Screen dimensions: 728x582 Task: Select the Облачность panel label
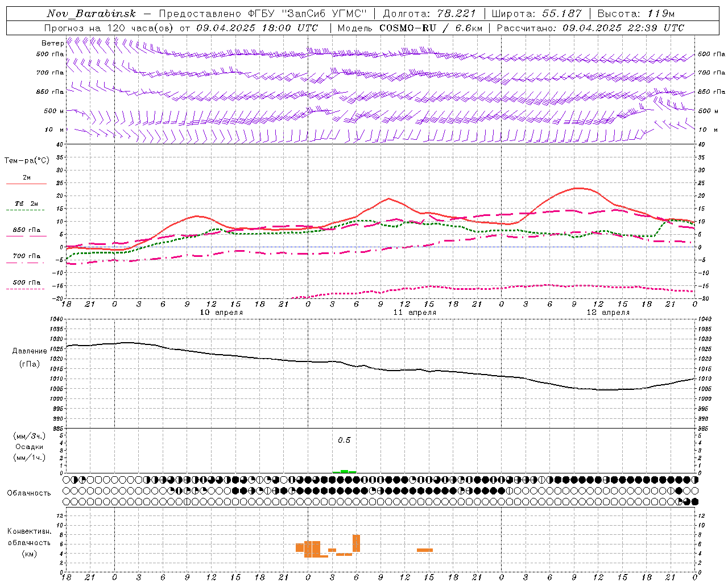(x=29, y=493)
